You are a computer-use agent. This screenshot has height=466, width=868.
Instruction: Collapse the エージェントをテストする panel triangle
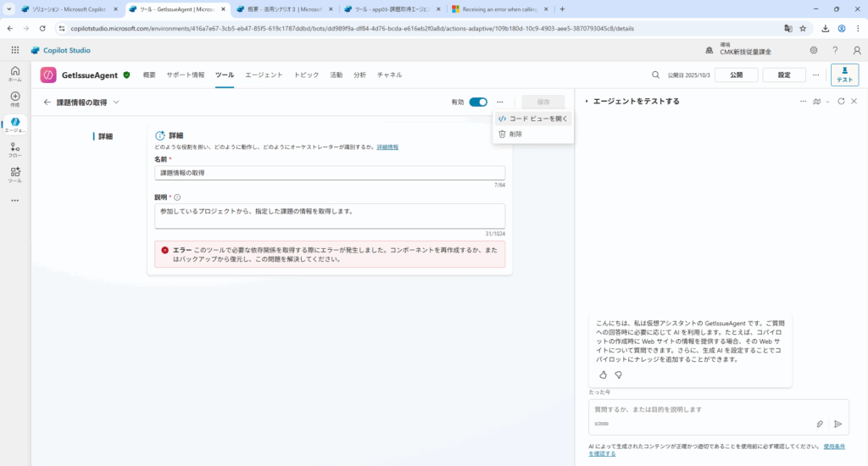click(x=586, y=102)
